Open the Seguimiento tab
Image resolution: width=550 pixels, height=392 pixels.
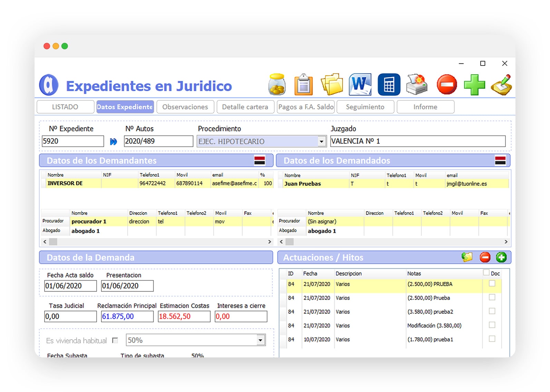(x=365, y=107)
